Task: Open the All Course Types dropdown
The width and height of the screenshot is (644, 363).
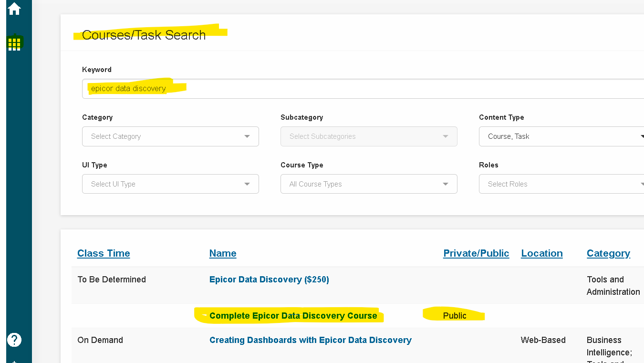Action: tap(369, 184)
